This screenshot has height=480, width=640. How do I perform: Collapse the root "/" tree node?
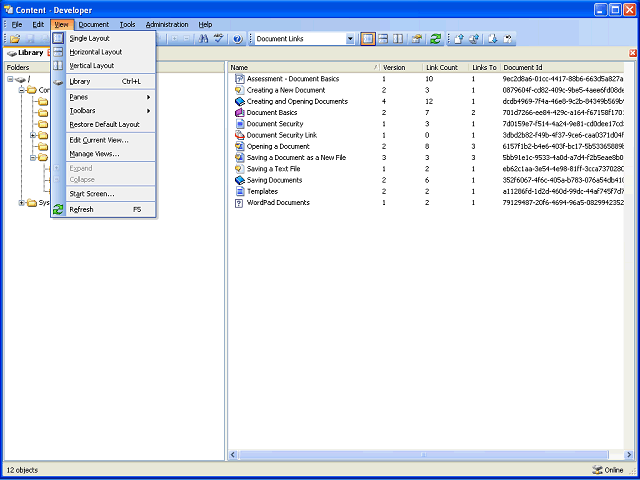(x=10, y=79)
